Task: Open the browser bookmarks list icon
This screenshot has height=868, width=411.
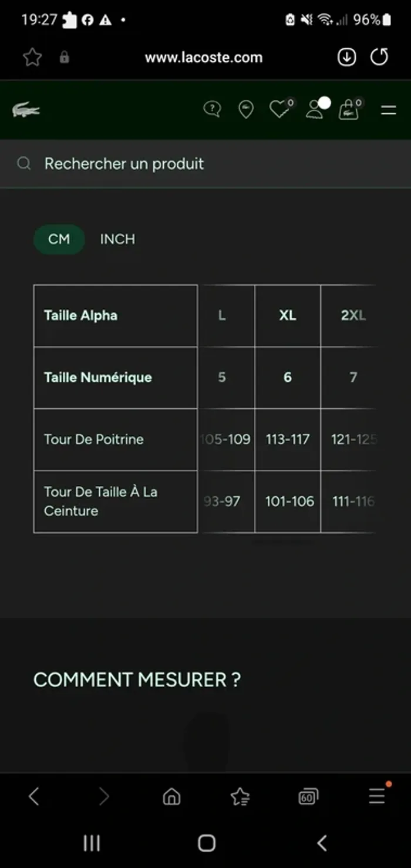Action: pos(240,796)
